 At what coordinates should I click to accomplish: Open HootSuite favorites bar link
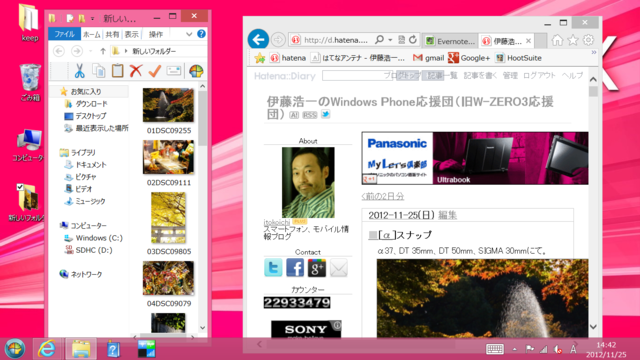click(x=518, y=58)
